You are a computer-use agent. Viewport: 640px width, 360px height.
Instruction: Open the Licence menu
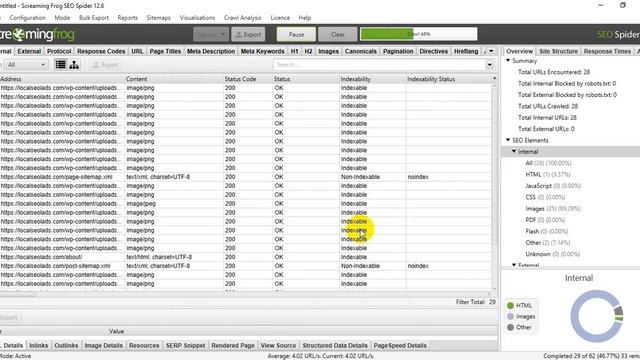[x=280, y=18]
